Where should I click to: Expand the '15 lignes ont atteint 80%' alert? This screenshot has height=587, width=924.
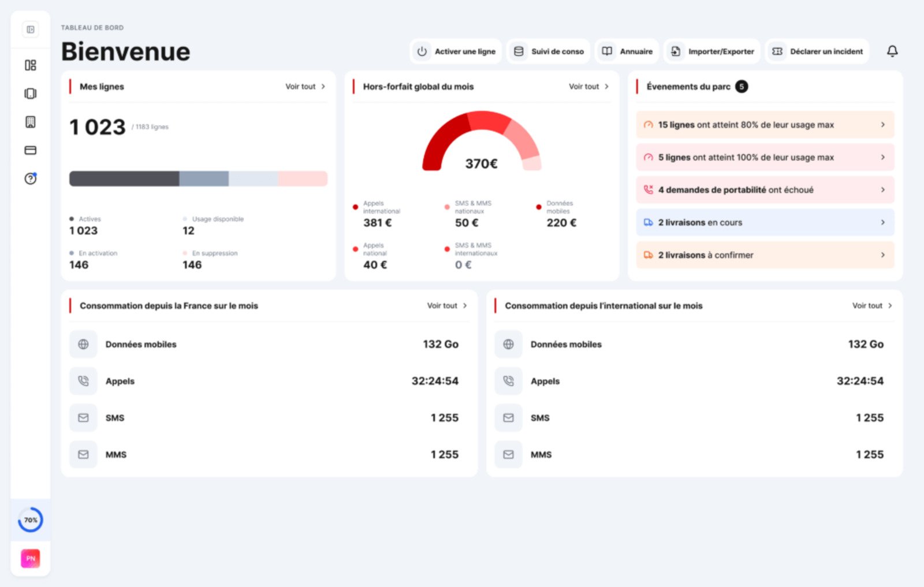point(765,125)
